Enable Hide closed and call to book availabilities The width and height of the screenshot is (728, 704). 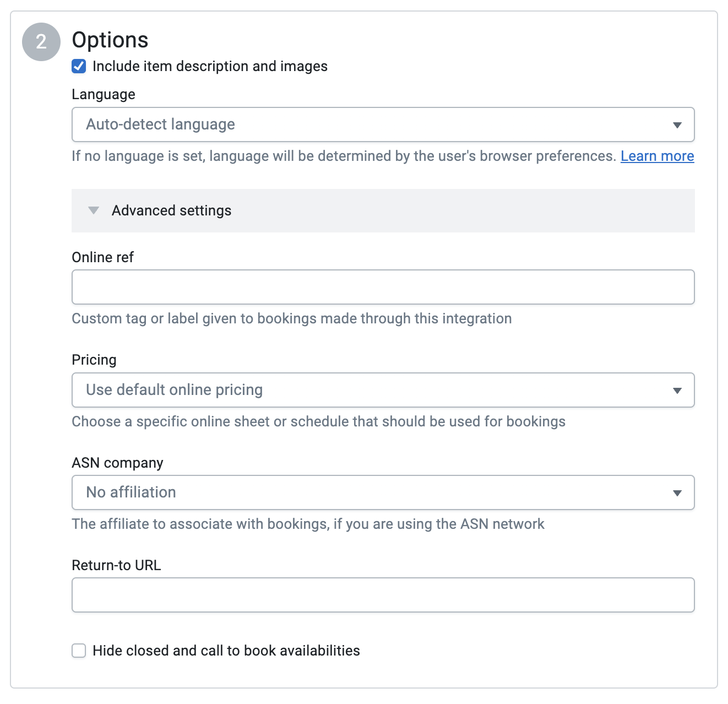coord(79,651)
